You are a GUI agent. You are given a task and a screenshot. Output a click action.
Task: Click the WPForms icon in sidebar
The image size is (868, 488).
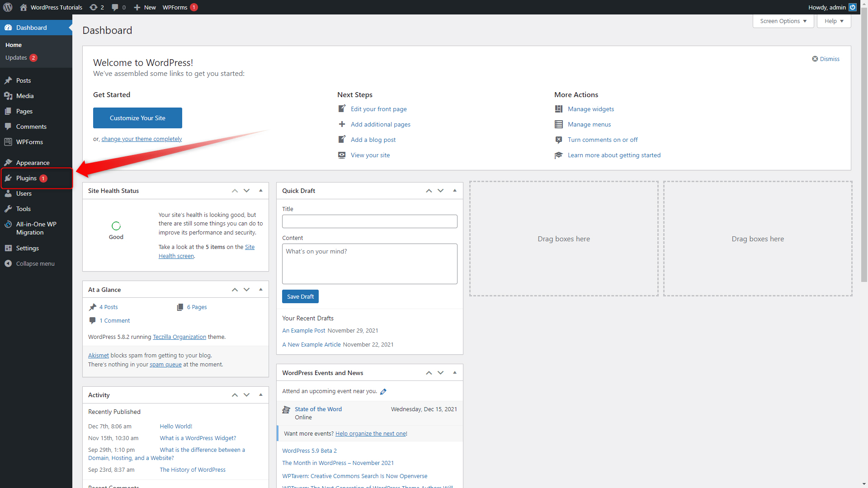(8, 142)
